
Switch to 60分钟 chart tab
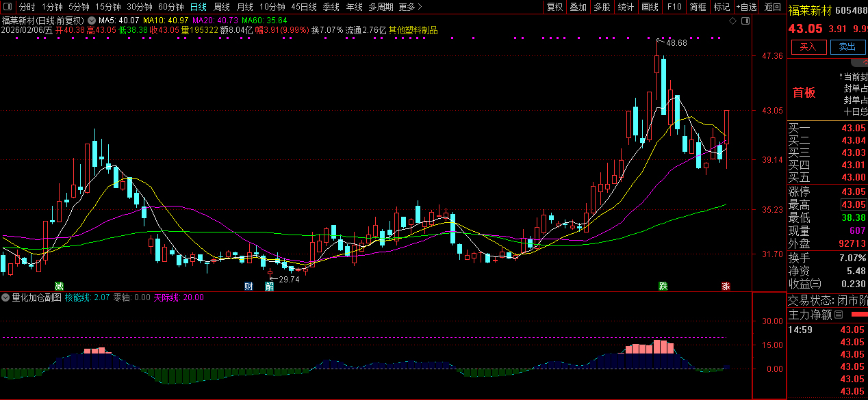pyautogui.click(x=170, y=7)
